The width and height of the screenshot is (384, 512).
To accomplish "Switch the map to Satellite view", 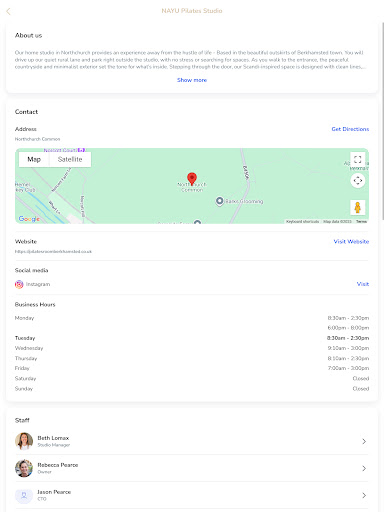I will [70, 159].
